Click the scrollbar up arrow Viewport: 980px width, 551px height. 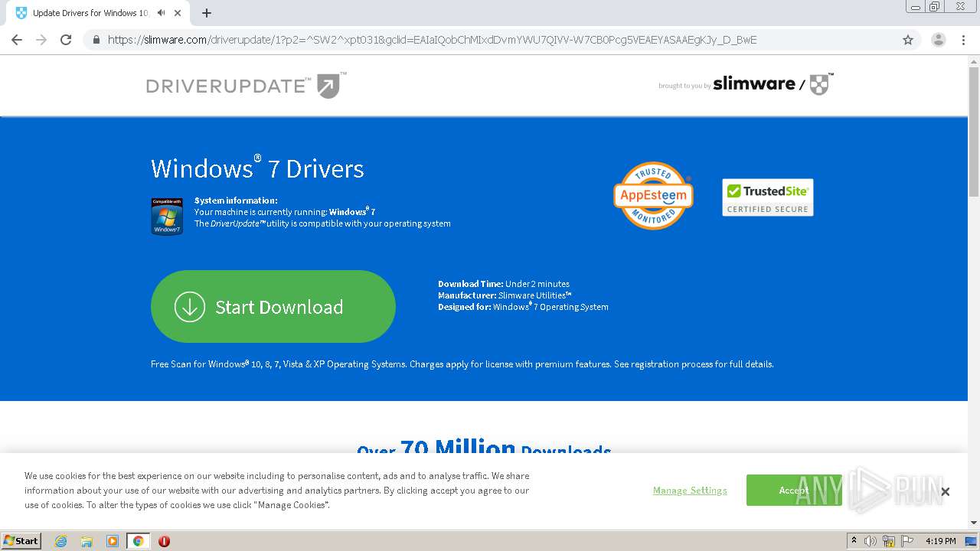pos(974,61)
